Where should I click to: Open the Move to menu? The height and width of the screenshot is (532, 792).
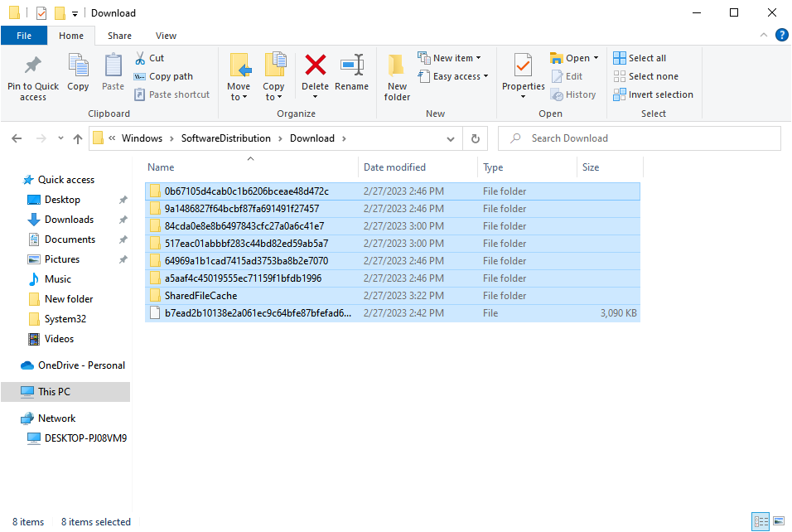[x=239, y=77]
